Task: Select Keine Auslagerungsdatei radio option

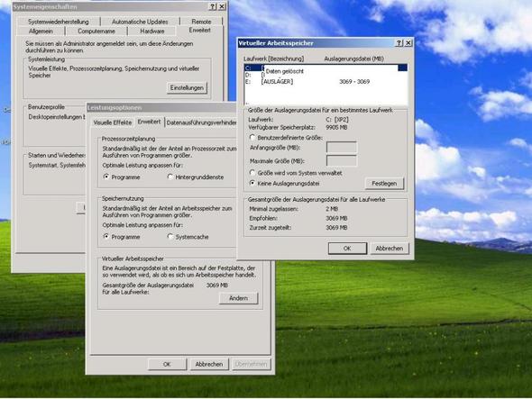Action: [x=284, y=184]
